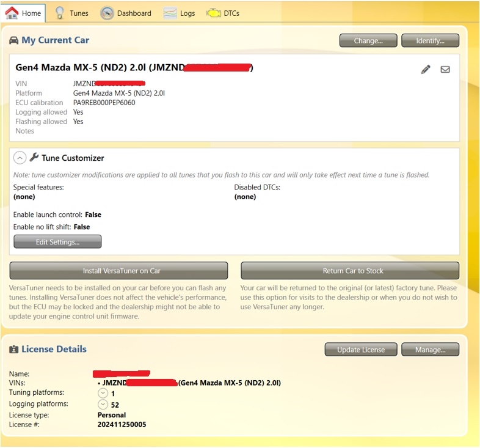
Task: Click the car icon beside My Current Car
Action: coord(14,40)
